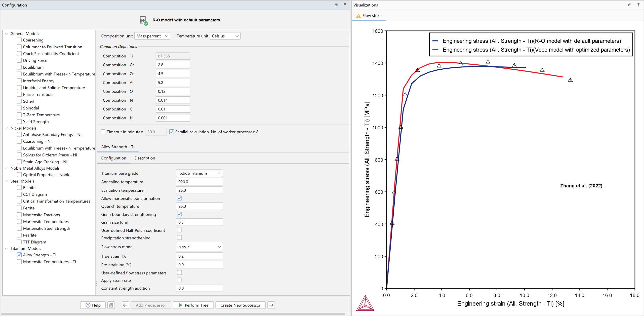The image size is (644, 316).
Task: Click Create New Successor button
Action: pyautogui.click(x=240, y=305)
